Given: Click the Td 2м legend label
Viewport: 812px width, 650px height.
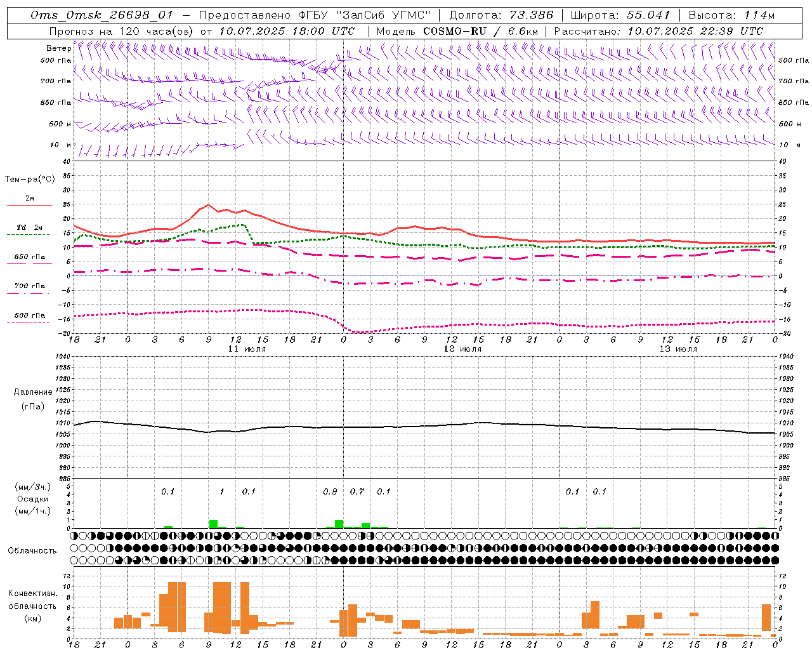Looking at the screenshot, I should (x=29, y=227).
